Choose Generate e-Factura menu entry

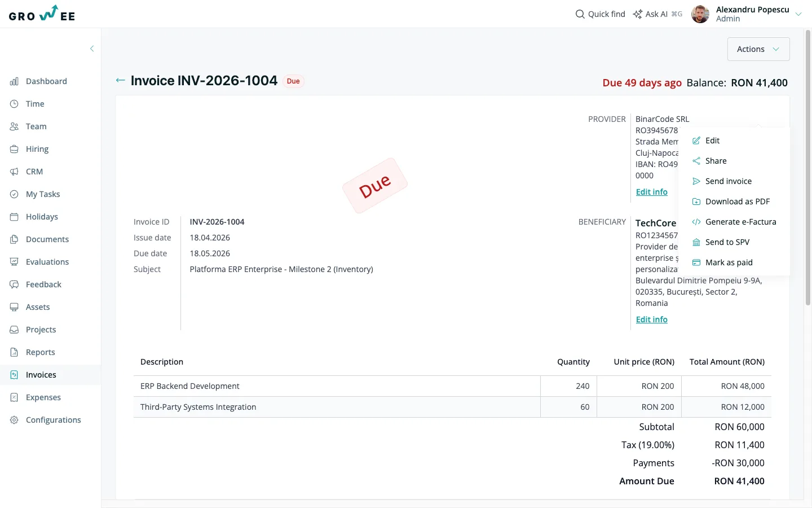(x=734, y=222)
